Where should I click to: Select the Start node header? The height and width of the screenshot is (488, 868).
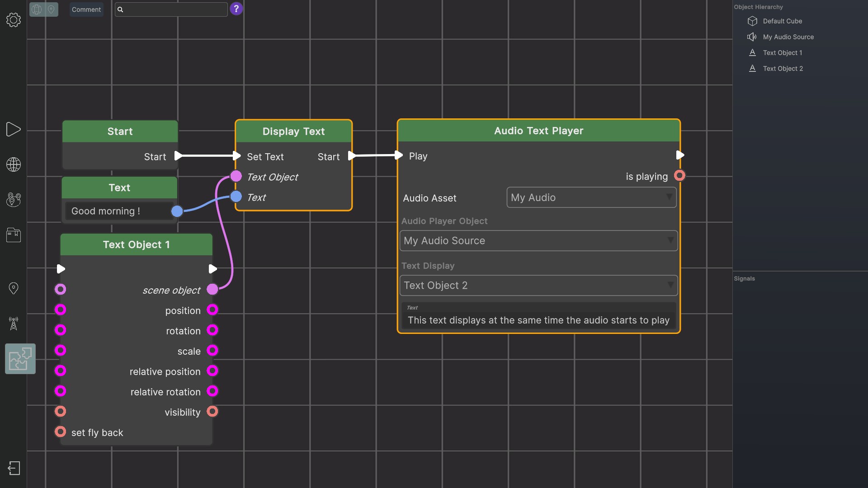(x=120, y=131)
